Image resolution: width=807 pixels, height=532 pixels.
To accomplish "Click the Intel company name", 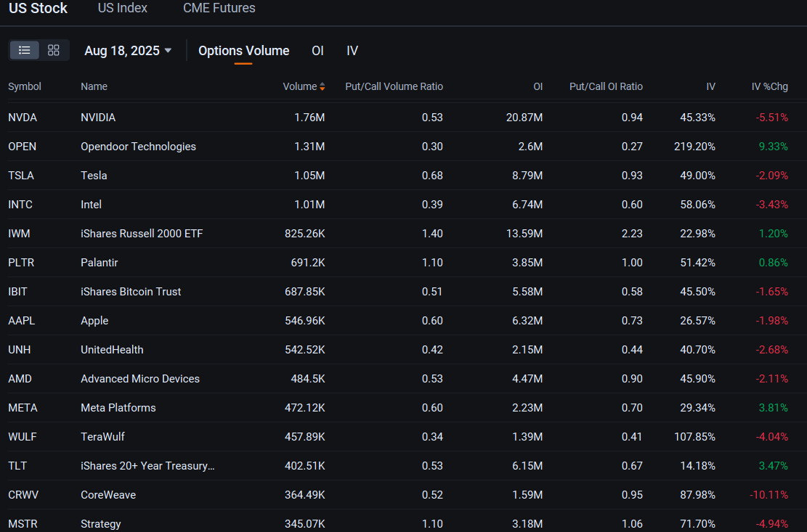I will tap(91, 205).
